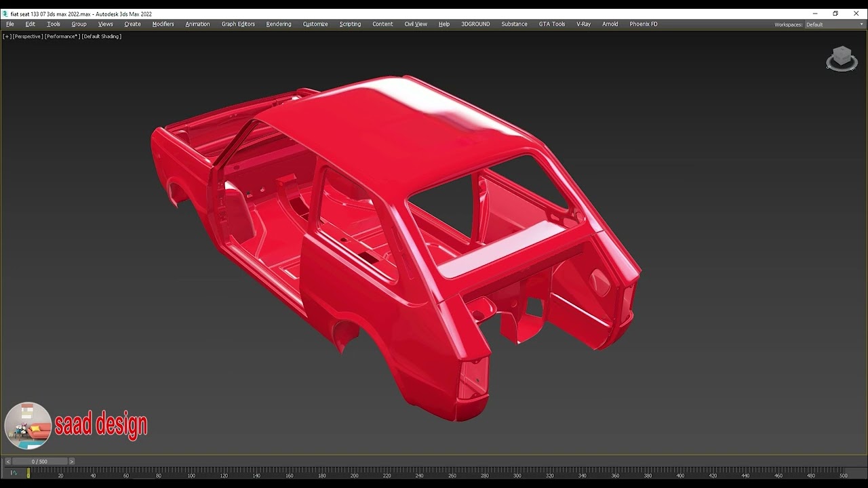Open the Content menu
The image size is (868, 488).
coord(382,24)
